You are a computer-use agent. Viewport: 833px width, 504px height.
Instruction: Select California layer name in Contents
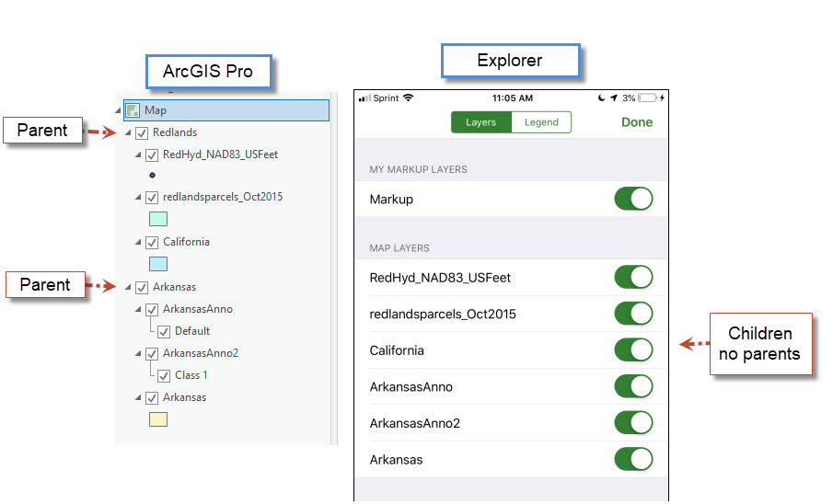click(x=187, y=242)
